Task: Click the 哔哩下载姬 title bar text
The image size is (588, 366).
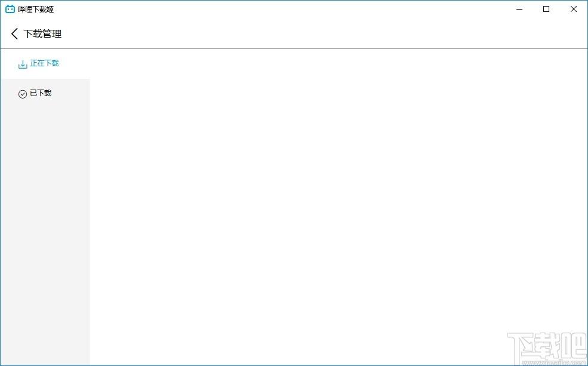Action: pyautogui.click(x=36, y=10)
